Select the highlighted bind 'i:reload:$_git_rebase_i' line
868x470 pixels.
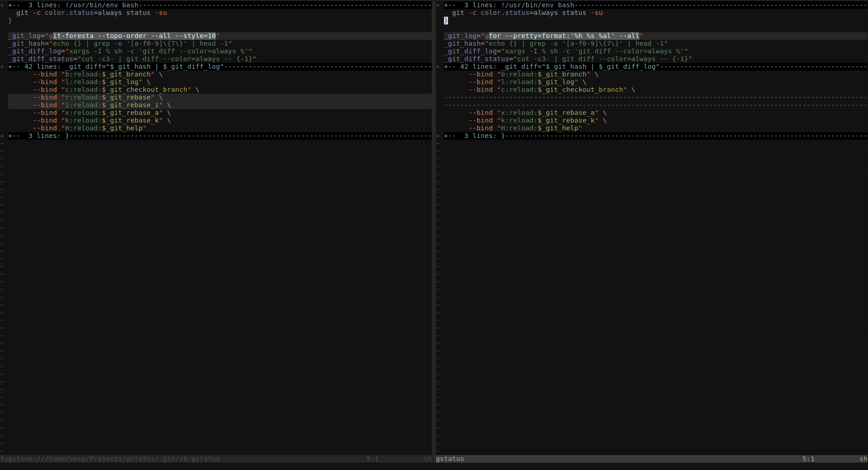pyautogui.click(x=220, y=105)
